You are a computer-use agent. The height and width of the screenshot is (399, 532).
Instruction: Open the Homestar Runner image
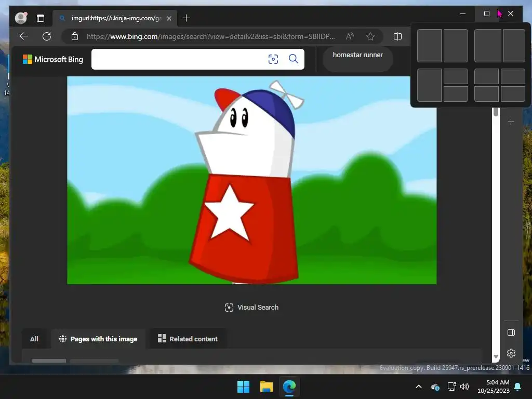(252, 180)
